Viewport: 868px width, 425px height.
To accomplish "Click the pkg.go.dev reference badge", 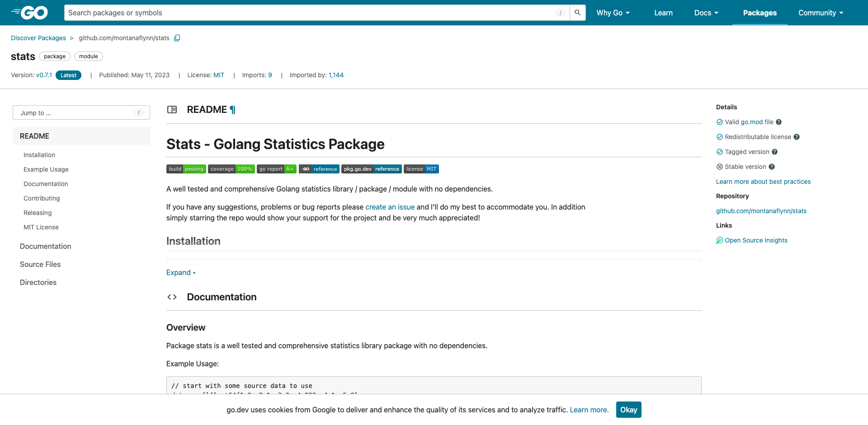I will coord(372,169).
